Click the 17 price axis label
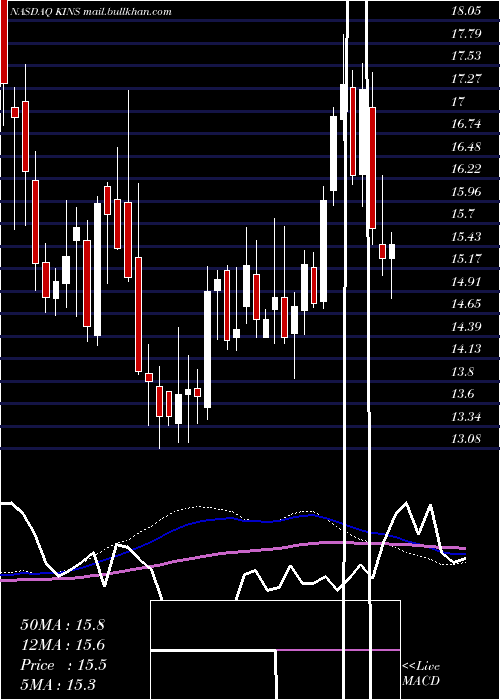Viewport: 500px width, 700px height. coord(458,101)
